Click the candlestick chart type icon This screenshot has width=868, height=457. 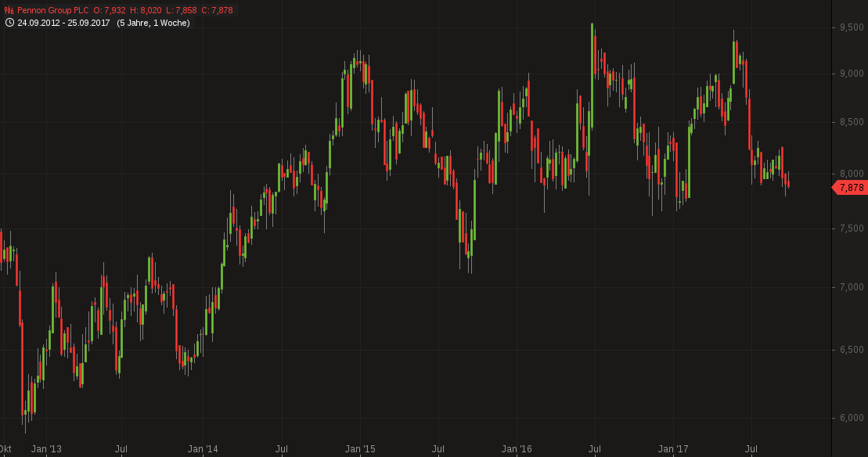(x=9, y=9)
